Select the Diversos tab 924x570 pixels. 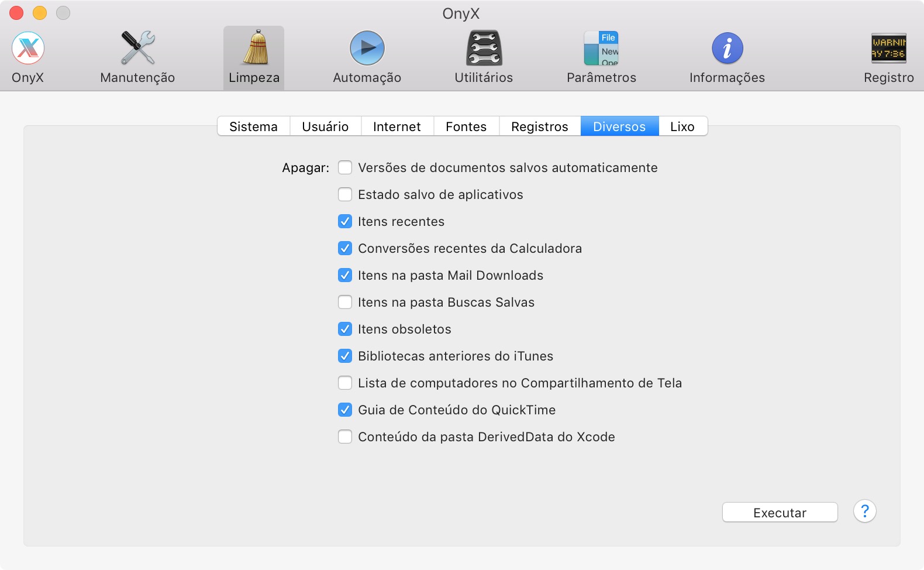pos(619,126)
